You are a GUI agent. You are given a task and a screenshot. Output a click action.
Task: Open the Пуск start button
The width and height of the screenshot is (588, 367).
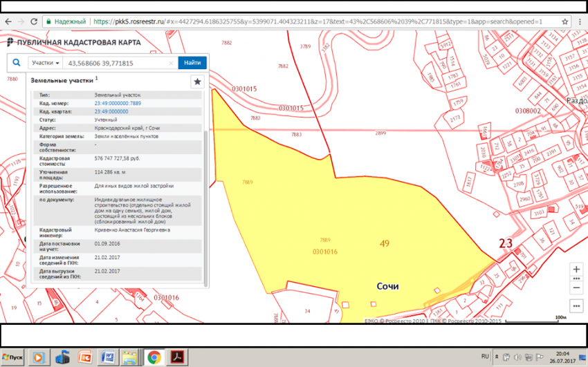12,357
